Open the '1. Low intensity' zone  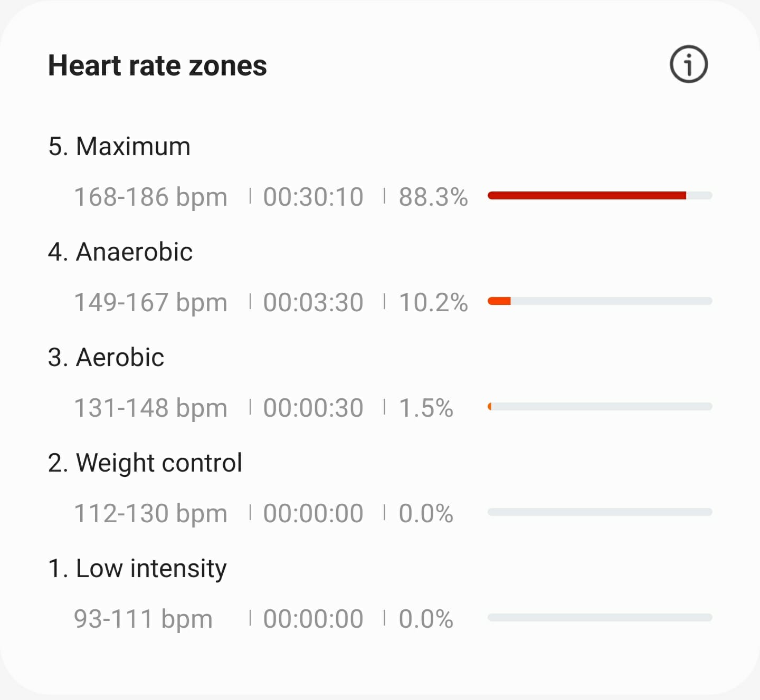coord(137,568)
